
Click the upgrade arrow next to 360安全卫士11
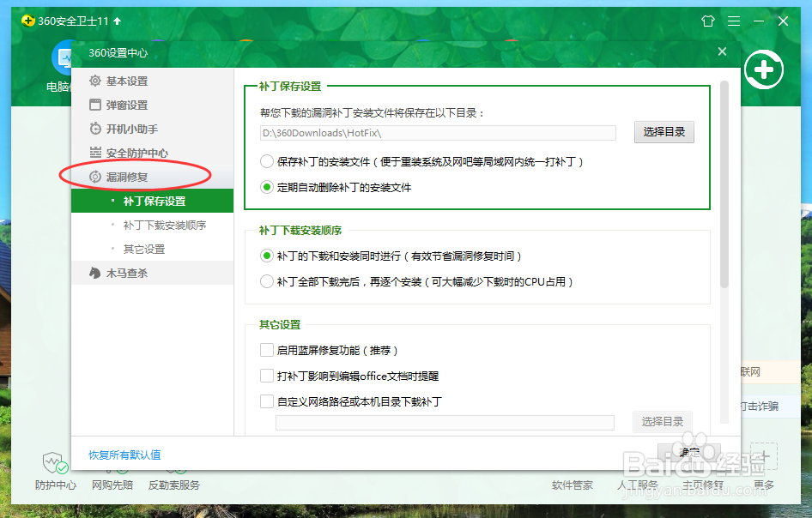[117, 21]
